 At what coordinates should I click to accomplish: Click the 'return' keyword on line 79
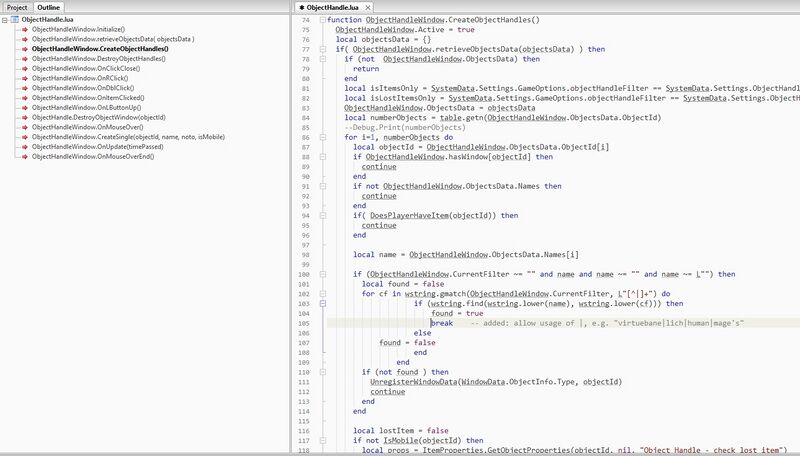tap(366, 69)
